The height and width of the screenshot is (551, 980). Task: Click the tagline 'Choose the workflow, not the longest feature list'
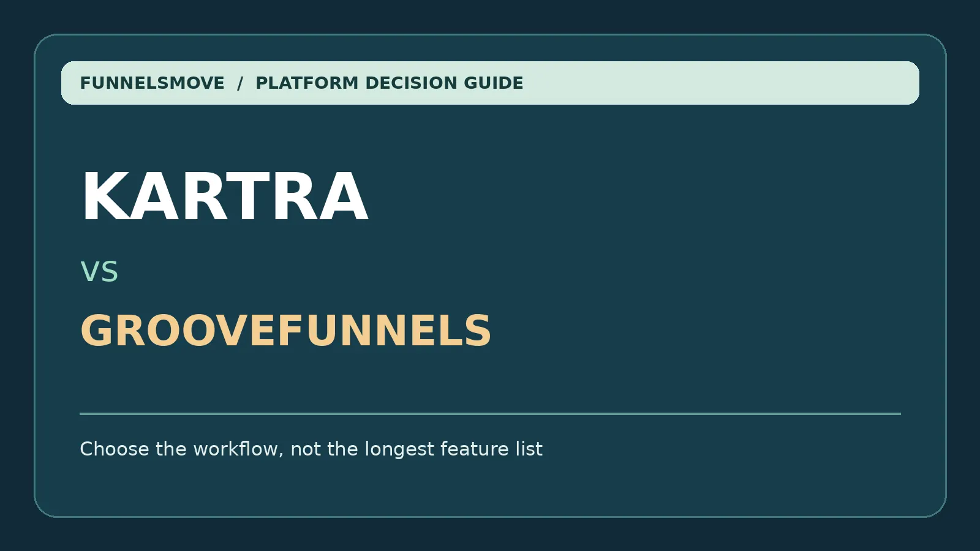pos(311,449)
